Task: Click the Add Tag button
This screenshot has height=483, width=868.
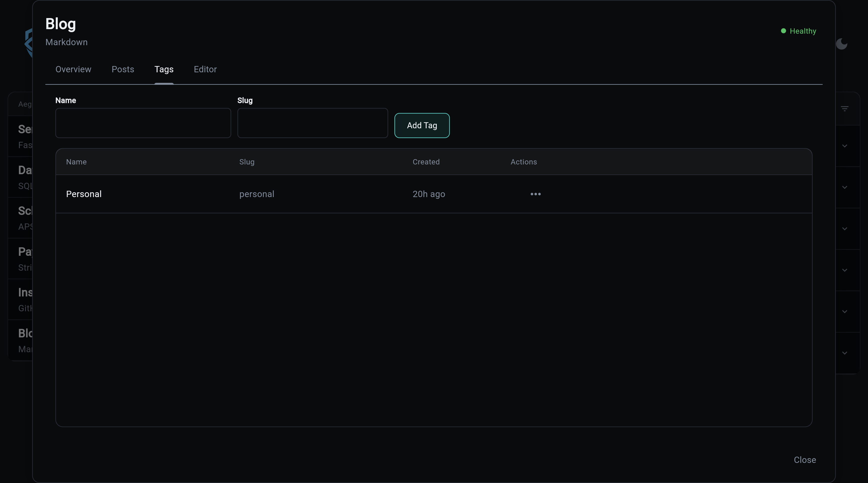Action: (422, 126)
